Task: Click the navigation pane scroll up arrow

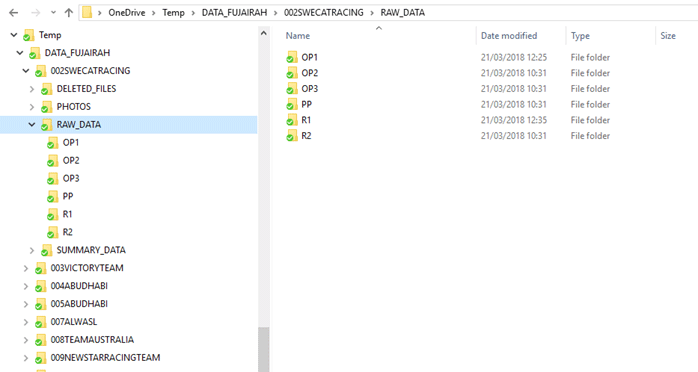Action: click(264, 33)
